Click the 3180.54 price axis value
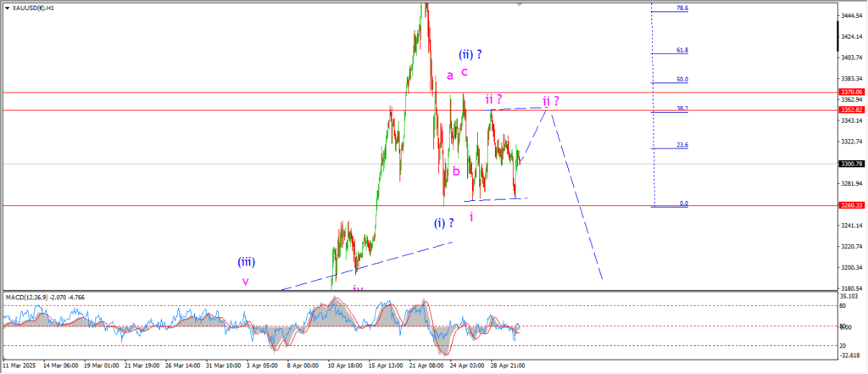Viewport: 868px width, 374px height. [853, 288]
